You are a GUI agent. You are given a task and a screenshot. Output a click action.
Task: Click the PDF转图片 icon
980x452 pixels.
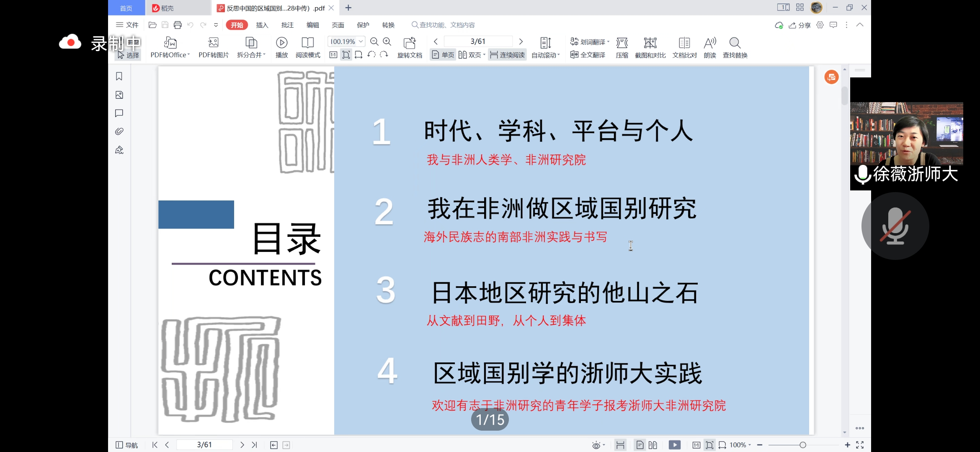(x=214, y=43)
